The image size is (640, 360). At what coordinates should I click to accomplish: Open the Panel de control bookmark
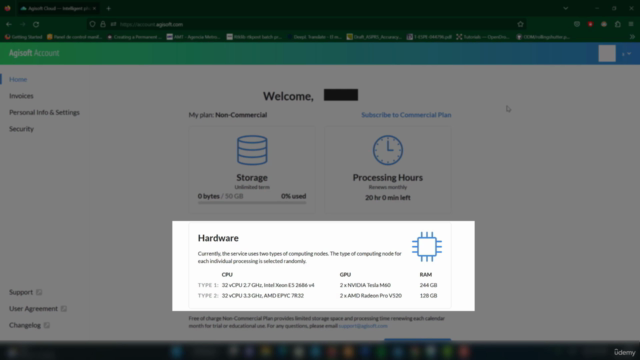click(74, 37)
